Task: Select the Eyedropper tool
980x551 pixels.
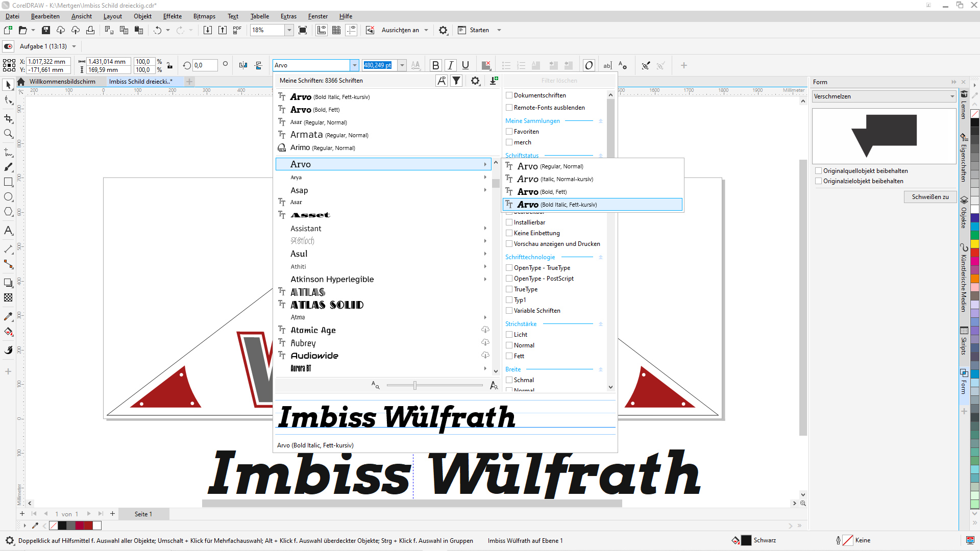Action: coord(8,317)
